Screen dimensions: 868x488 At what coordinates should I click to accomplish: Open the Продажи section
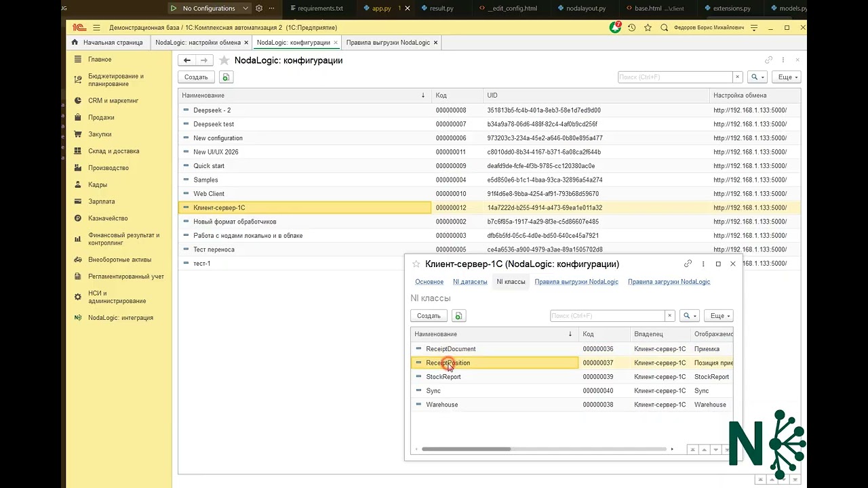click(101, 117)
